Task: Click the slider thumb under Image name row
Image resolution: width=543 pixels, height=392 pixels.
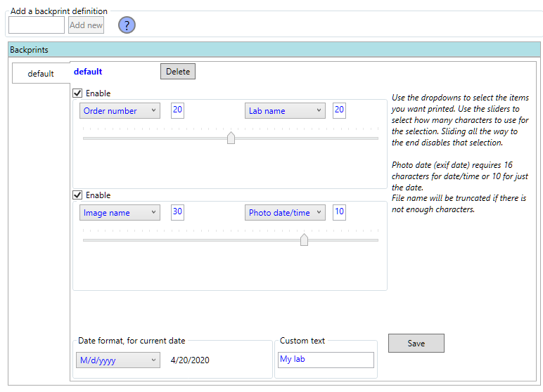Action: click(304, 240)
